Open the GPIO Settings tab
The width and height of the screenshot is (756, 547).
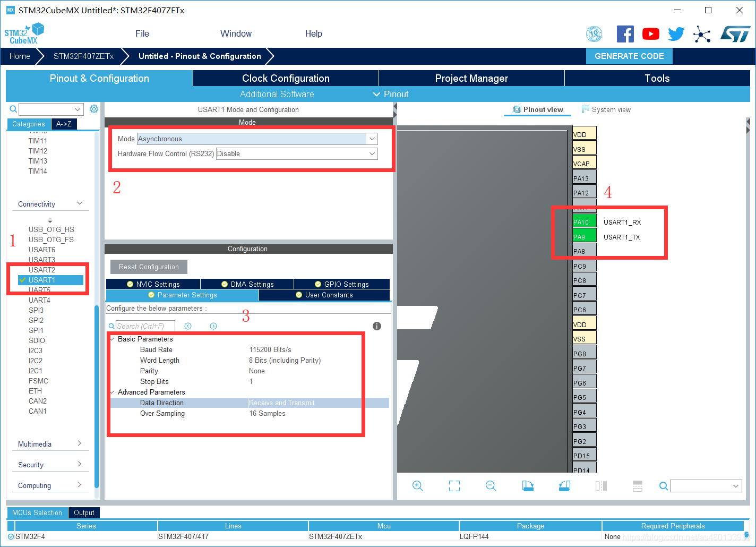[341, 284]
